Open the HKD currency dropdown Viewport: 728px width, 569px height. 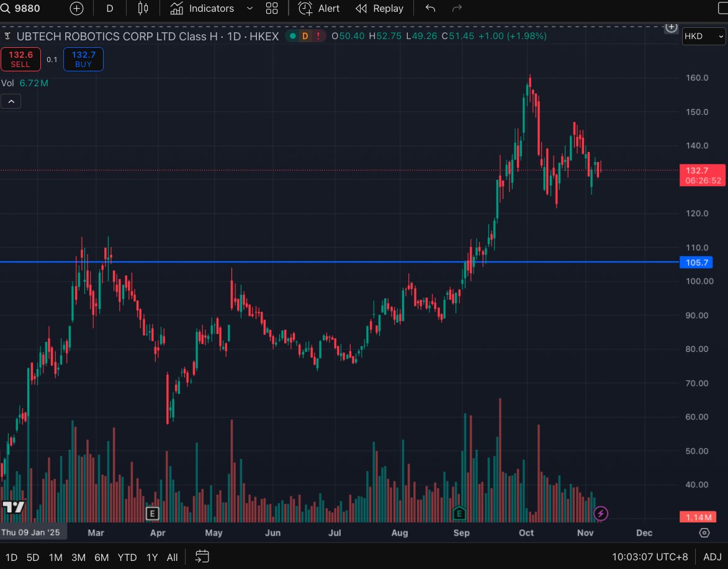[704, 36]
